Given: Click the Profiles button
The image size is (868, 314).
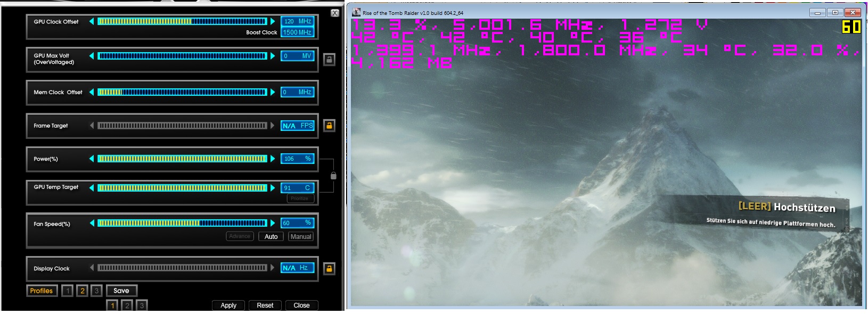Looking at the screenshot, I should 42,291.
